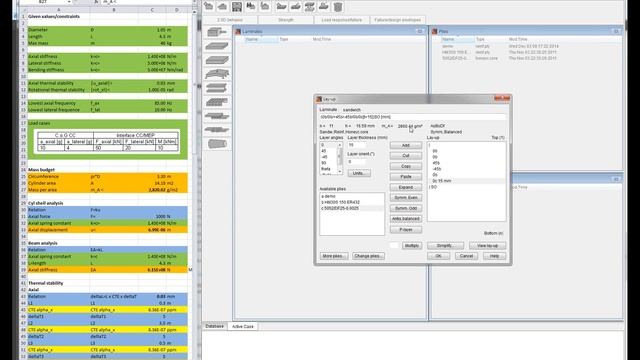640x360 pixels.
Task: Switch to the Database tab at the bottom
Action: 214,326
